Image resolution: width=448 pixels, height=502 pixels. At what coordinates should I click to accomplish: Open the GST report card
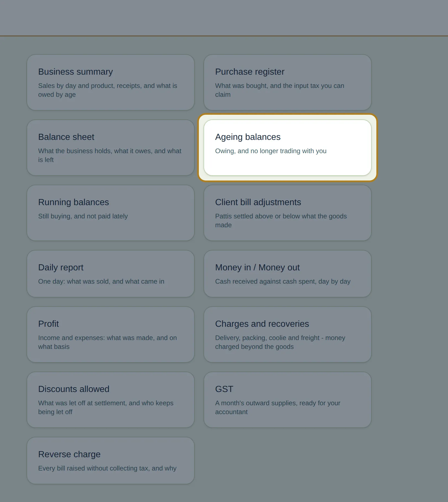288,400
